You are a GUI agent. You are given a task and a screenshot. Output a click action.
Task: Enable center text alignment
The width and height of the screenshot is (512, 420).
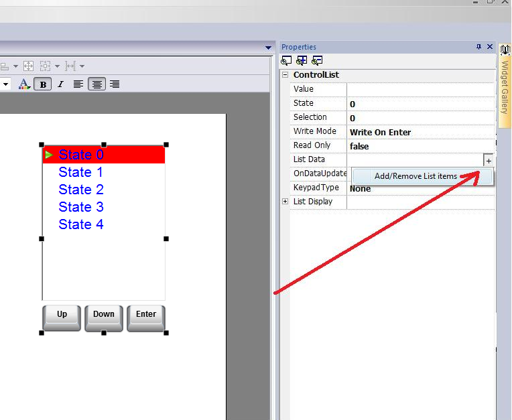click(97, 84)
